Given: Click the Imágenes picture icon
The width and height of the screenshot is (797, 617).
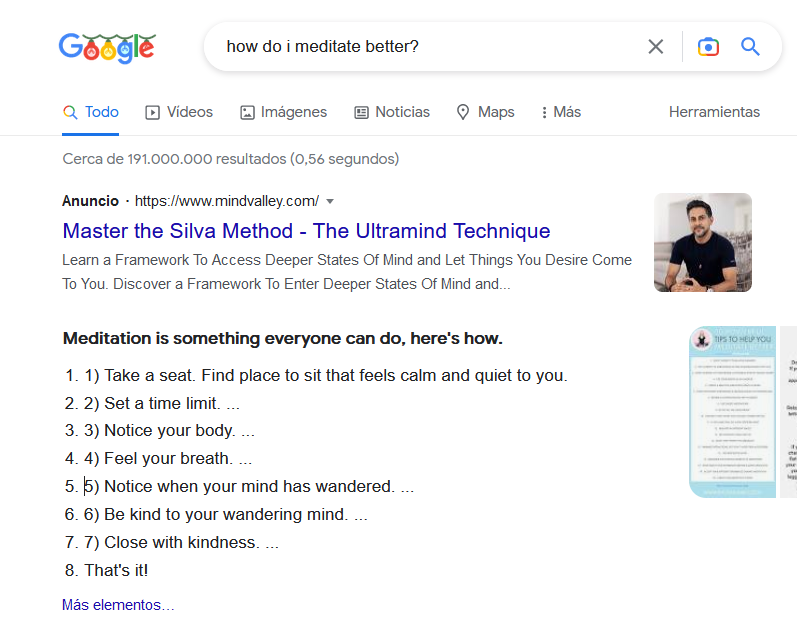Looking at the screenshot, I should 247,113.
